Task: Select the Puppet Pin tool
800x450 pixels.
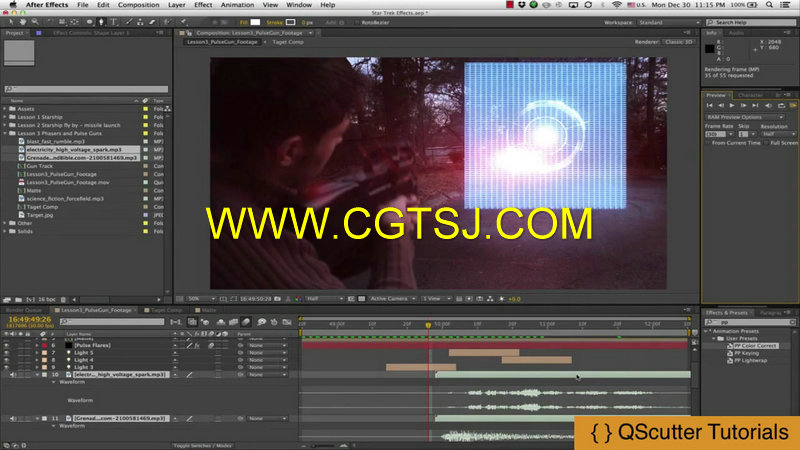Action: point(183,22)
